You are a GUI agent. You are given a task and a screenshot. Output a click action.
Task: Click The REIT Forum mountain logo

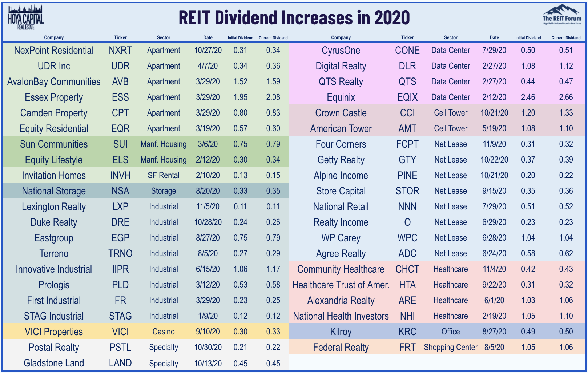coord(562,15)
